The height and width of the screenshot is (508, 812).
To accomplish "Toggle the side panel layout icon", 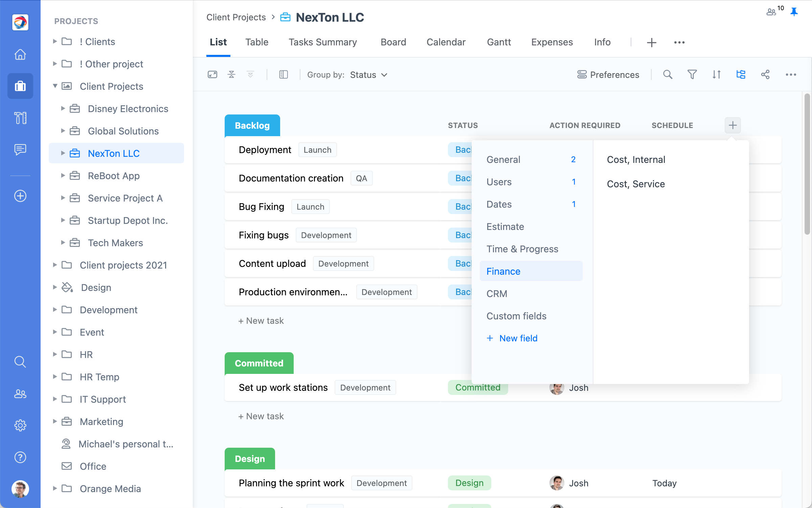I will point(284,75).
